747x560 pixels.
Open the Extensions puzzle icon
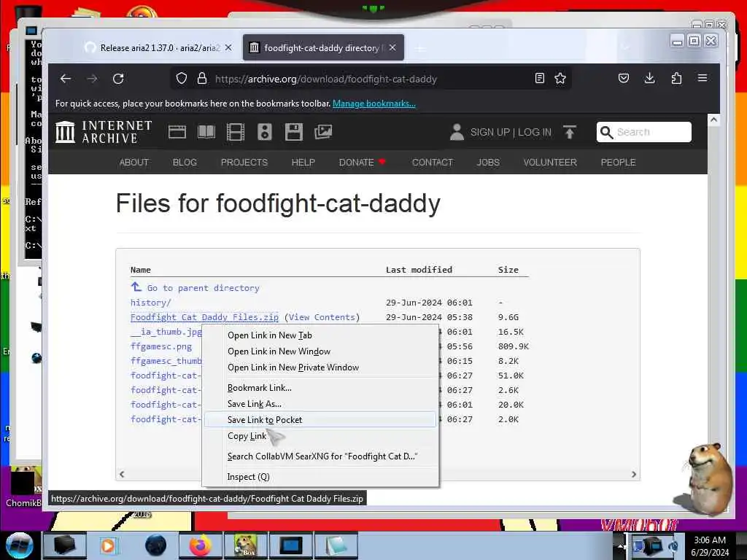coord(676,78)
